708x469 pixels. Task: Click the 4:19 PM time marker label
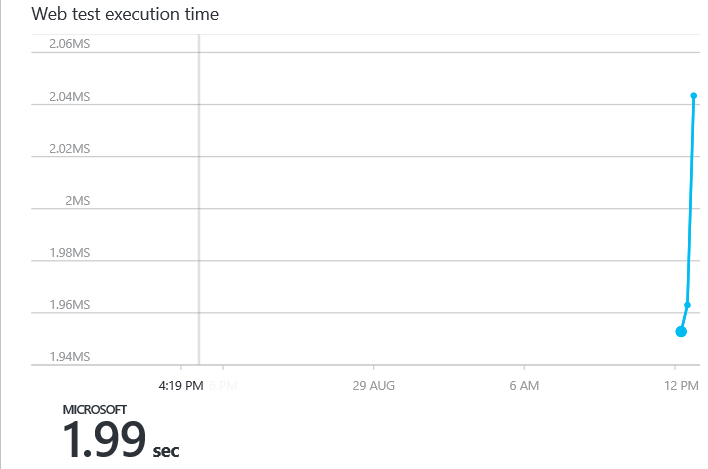pos(181,385)
